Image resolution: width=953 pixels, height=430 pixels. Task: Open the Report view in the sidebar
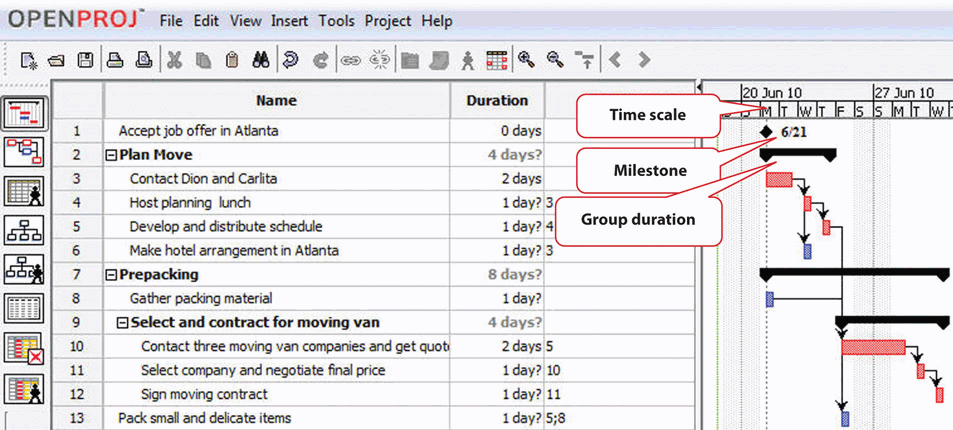[x=25, y=308]
